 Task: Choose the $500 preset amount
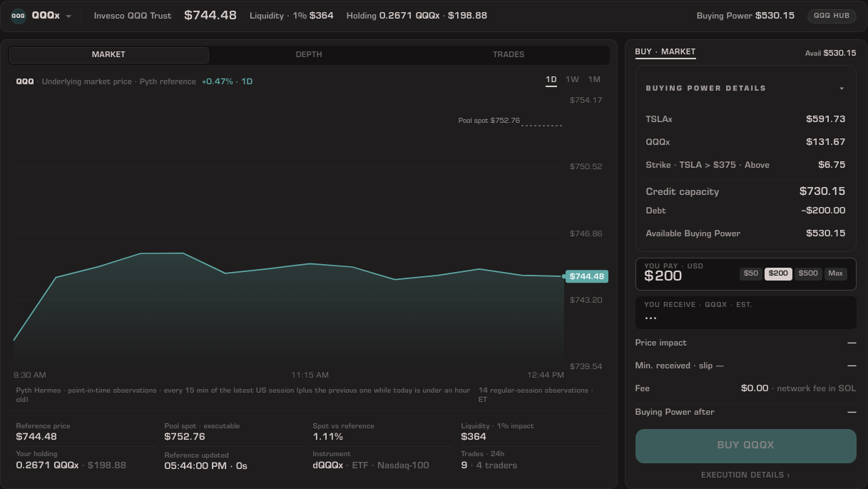pos(808,273)
